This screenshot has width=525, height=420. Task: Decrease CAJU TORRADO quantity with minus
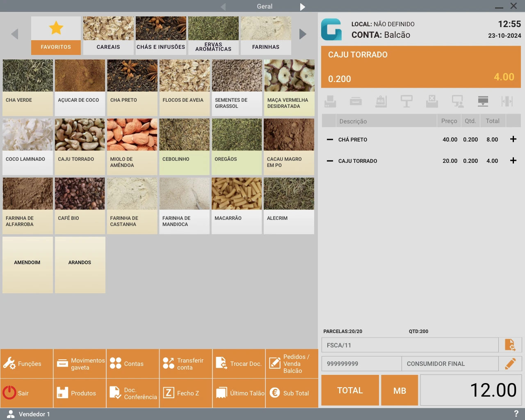[330, 161]
